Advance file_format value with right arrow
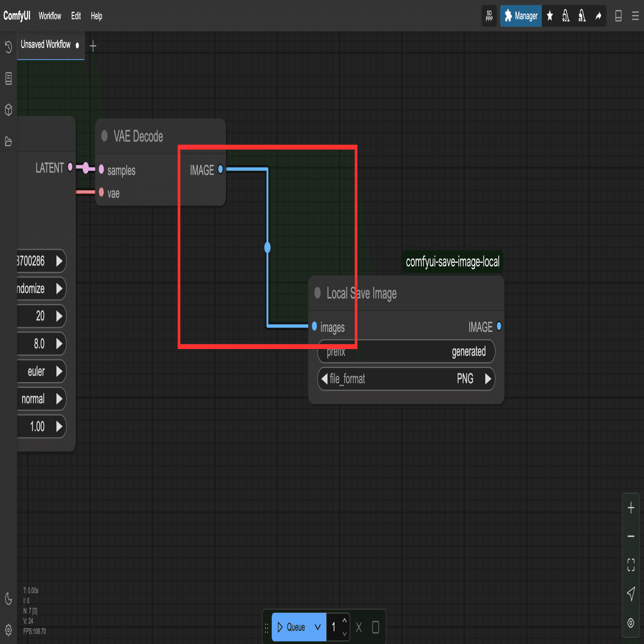This screenshot has width=644, height=644. 488,379
